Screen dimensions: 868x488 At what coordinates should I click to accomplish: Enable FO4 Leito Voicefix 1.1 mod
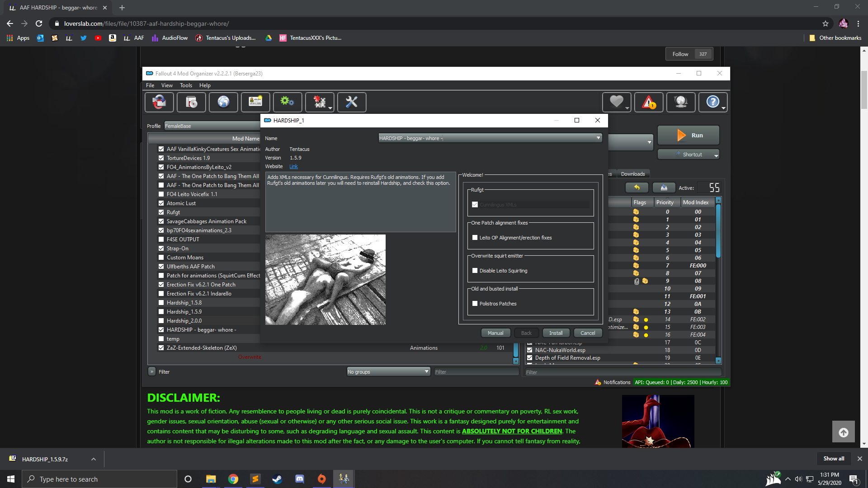click(x=161, y=194)
